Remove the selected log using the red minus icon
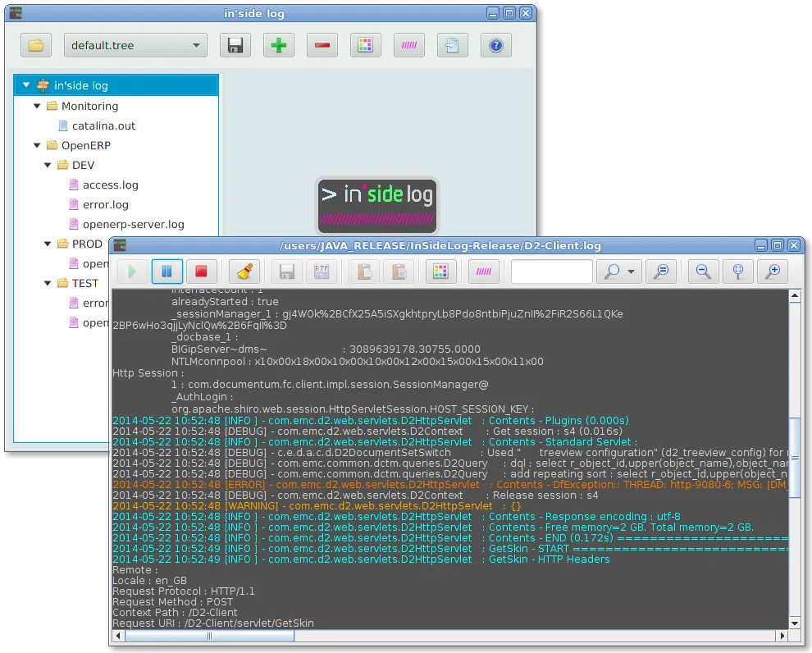The image size is (812, 653). (x=322, y=45)
